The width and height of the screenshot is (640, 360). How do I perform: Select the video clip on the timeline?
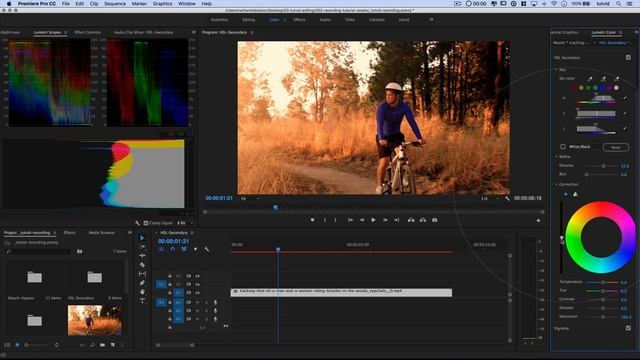click(341, 292)
